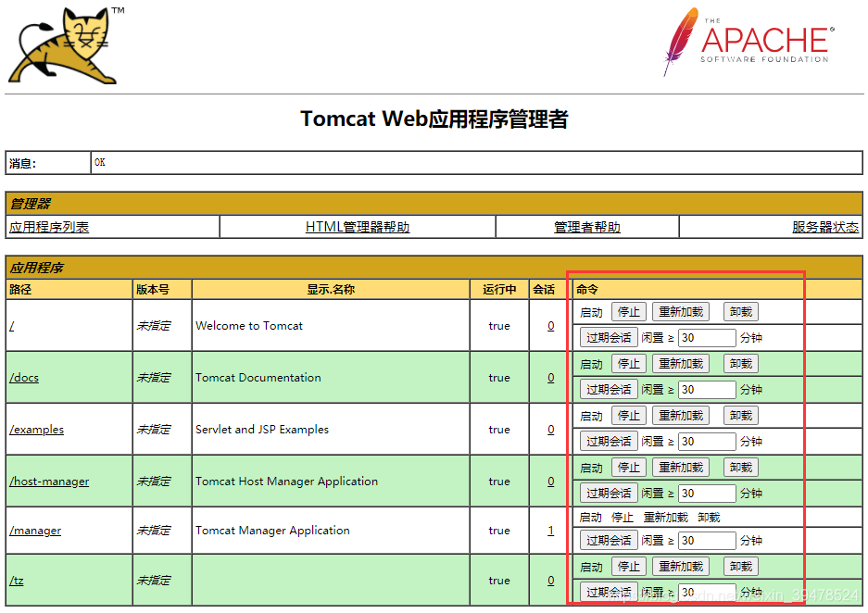Click the 版本号 column header
The image size is (868, 613).
153,289
